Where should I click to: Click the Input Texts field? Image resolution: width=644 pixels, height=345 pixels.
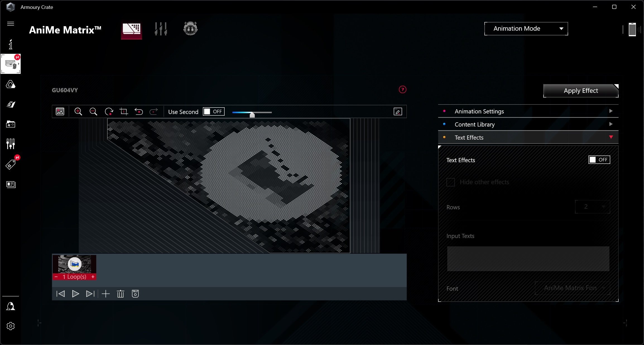pos(528,259)
